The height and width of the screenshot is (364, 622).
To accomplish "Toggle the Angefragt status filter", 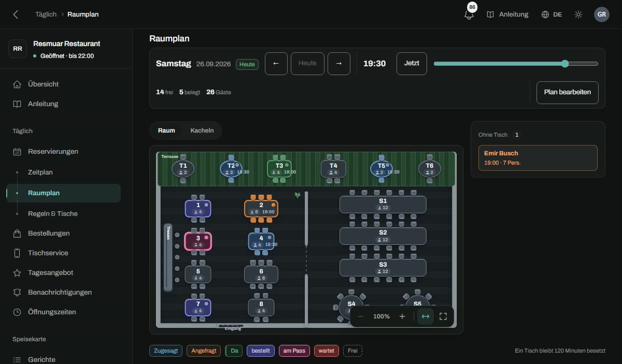I will point(204,351).
